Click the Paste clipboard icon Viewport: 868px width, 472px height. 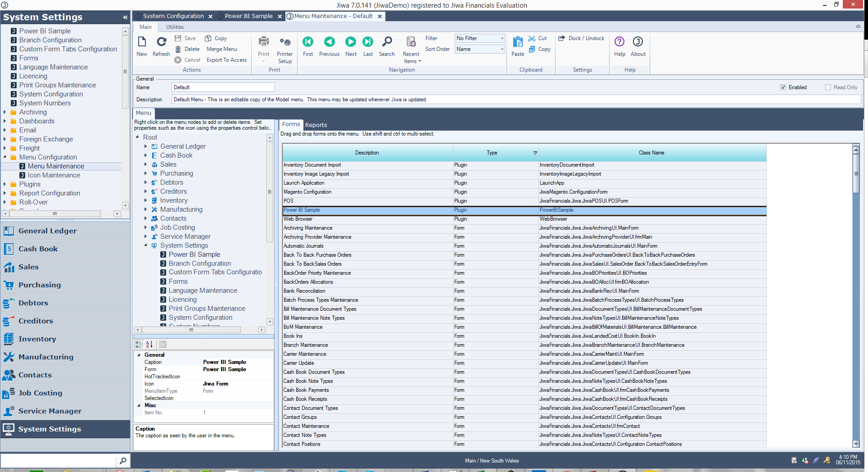pyautogui.click(x=518, y=43)
